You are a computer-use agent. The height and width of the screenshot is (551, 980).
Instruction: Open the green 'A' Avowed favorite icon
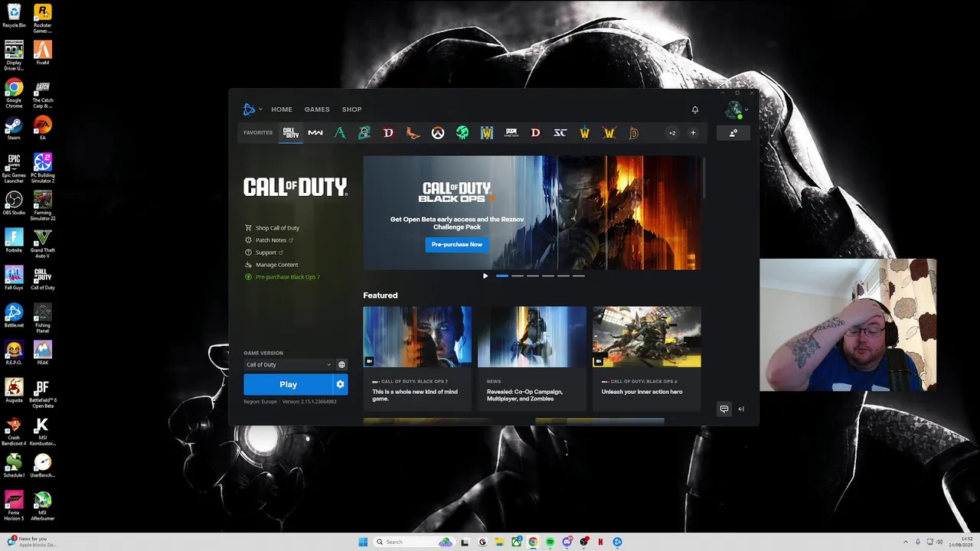(340, 133)
